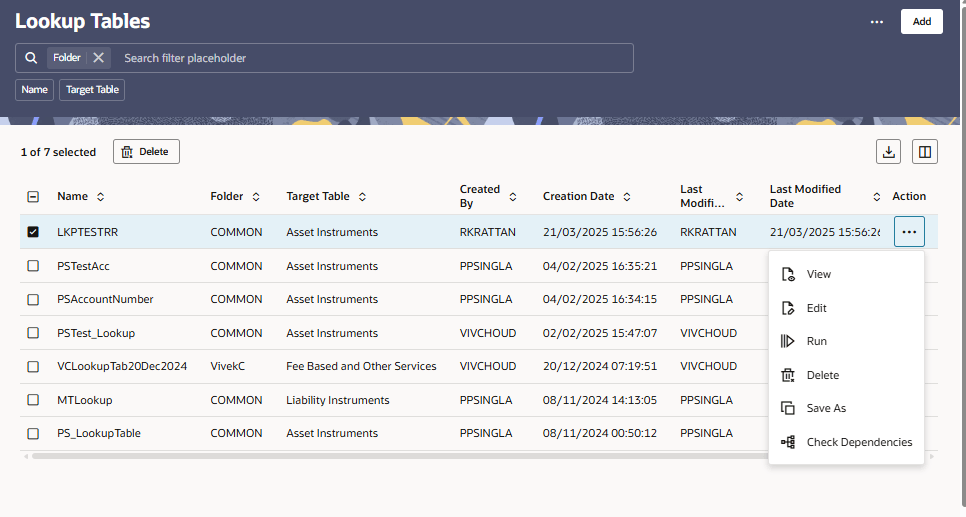Click the download export icon
Screen dimensions: 966x517
coord(888,152)
